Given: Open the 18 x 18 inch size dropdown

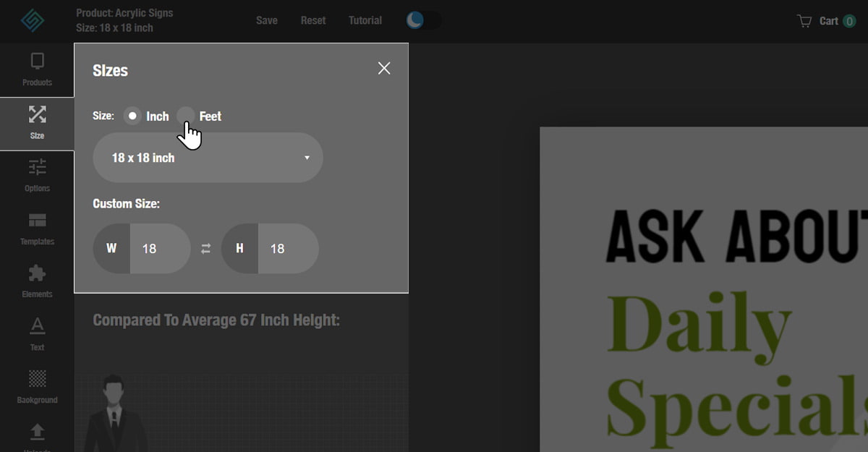Looking at the screenshot, I should [208, 158].
